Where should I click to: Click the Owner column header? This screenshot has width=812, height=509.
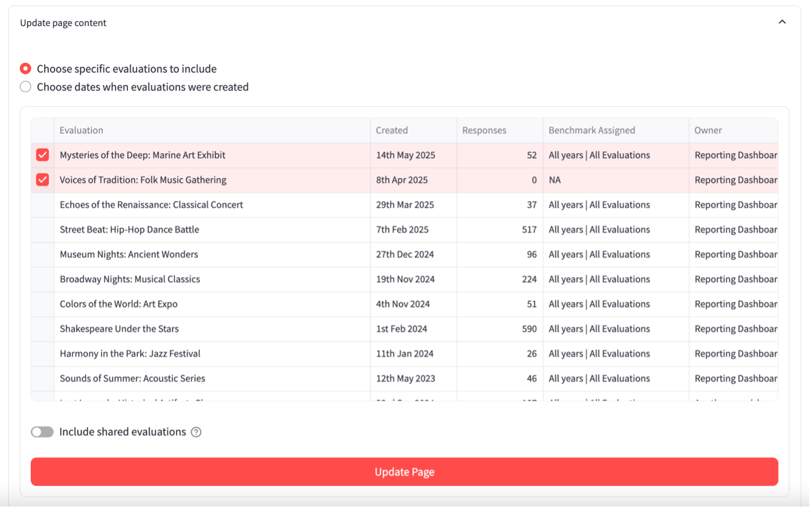point(708,130)
